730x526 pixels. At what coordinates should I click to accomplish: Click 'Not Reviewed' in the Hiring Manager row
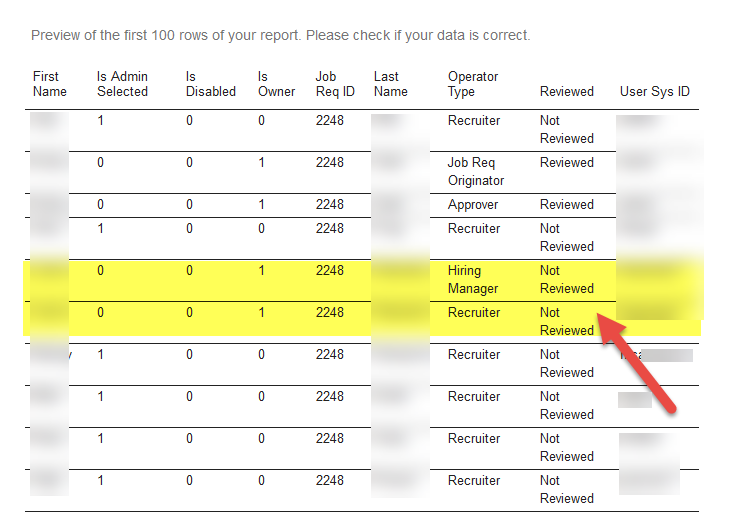click(x=567, y=279)
